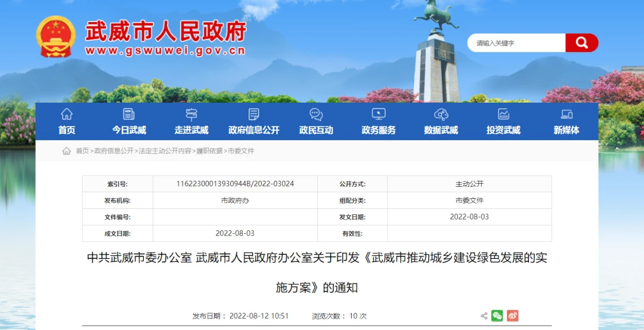Screen dimensions: 644x330
Task: Click the keyword search input field
Action: (x=516, y=43)
